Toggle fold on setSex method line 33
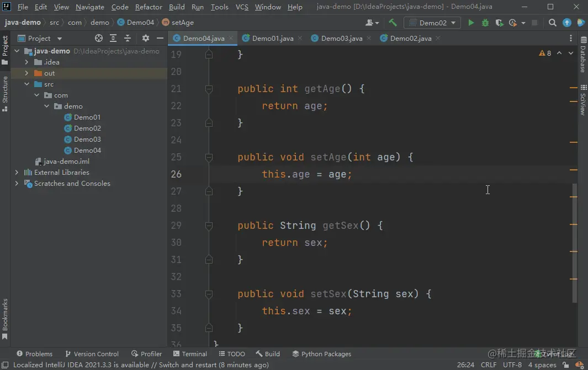 pos(209,294)
